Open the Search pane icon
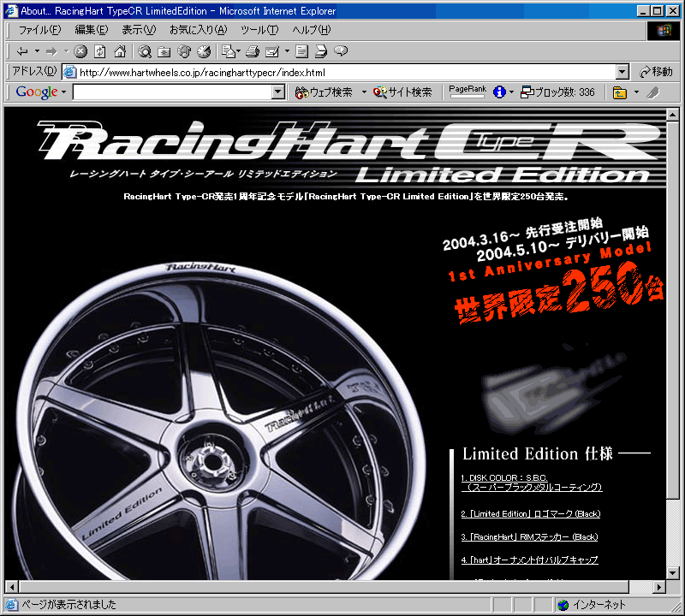Image resolution: width=685 pixels, height=616 pixels. click(x=145, y=51)
